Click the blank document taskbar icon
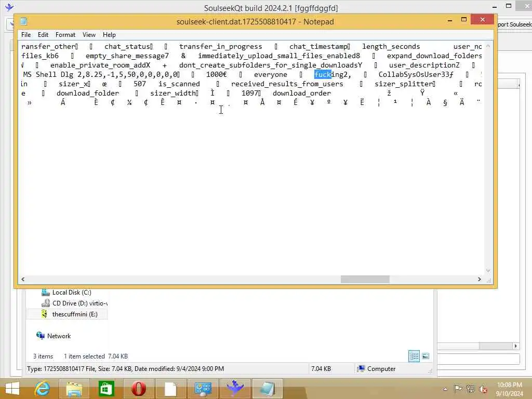The height and width of the screenshot is (399, 532). pos(170,389)
